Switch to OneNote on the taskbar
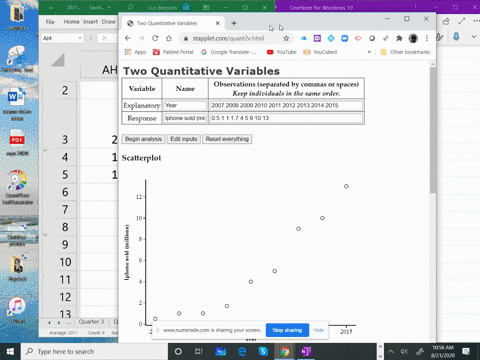 [306, 352]
